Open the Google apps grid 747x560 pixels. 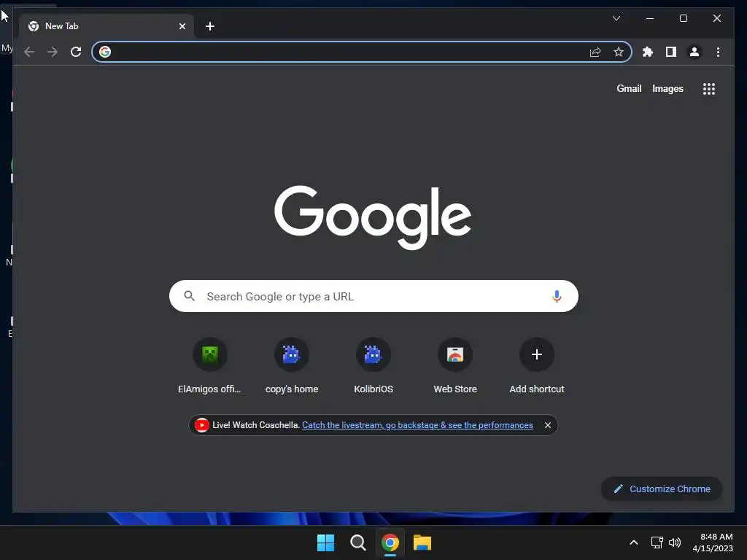(709, 88)
